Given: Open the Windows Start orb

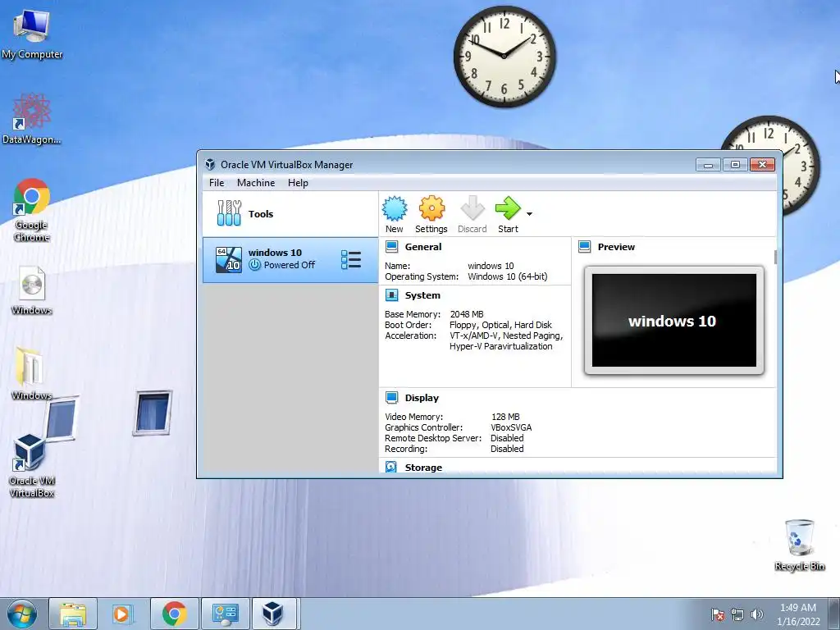Looking at the screenshot, I should click(22, 614).
